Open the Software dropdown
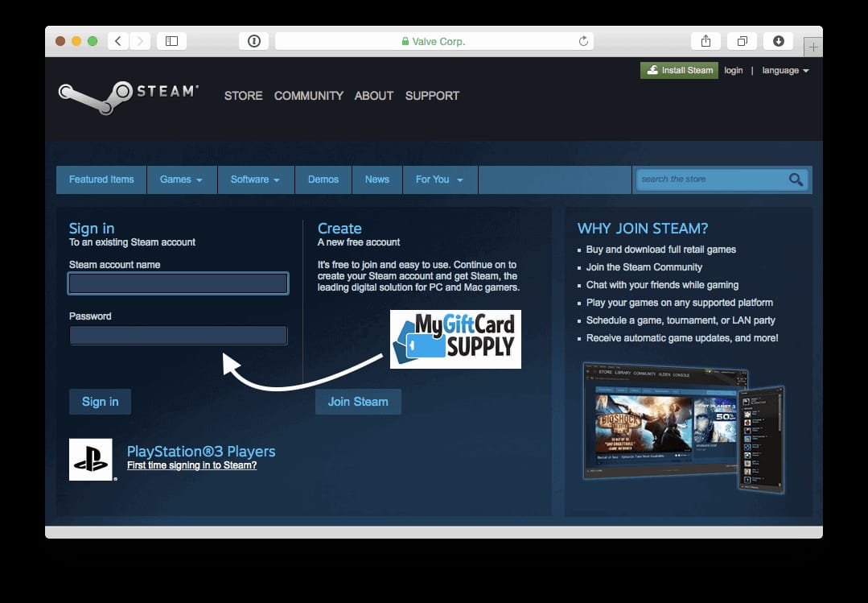The width and height of the screenshot is (868, 603). [x=255, y=180]
